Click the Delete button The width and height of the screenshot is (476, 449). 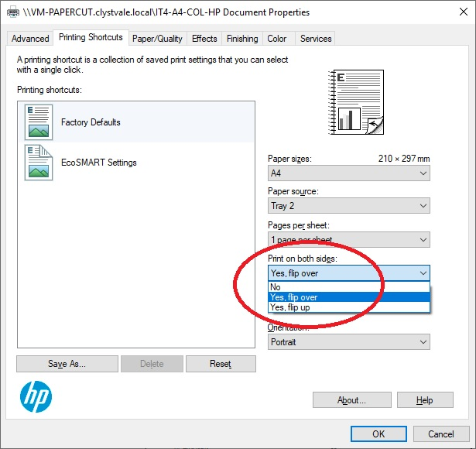(x=152, y=364)
